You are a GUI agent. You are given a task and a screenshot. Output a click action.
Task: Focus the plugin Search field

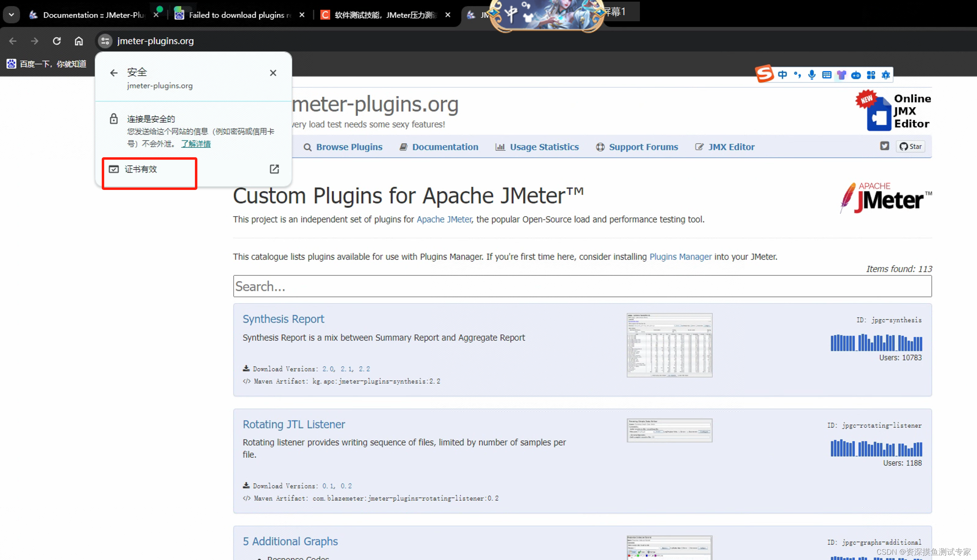(582, 286)
